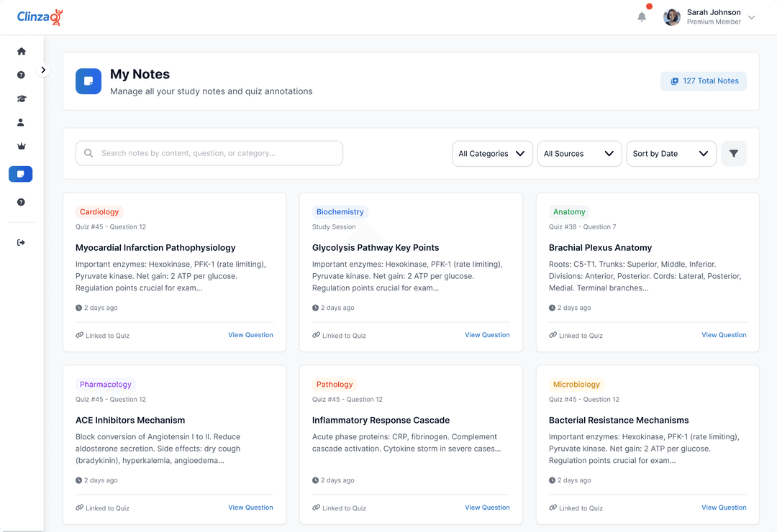The width and height of the screenshot is (777, 532).
Task: Click the search notes input field
Action: click(209, 153)
